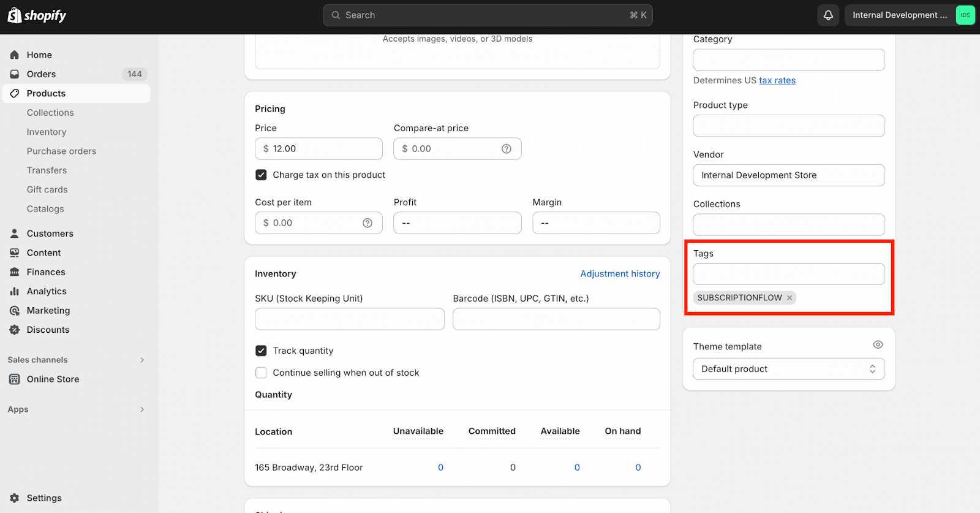Click the top Search bar

[488, 15]
